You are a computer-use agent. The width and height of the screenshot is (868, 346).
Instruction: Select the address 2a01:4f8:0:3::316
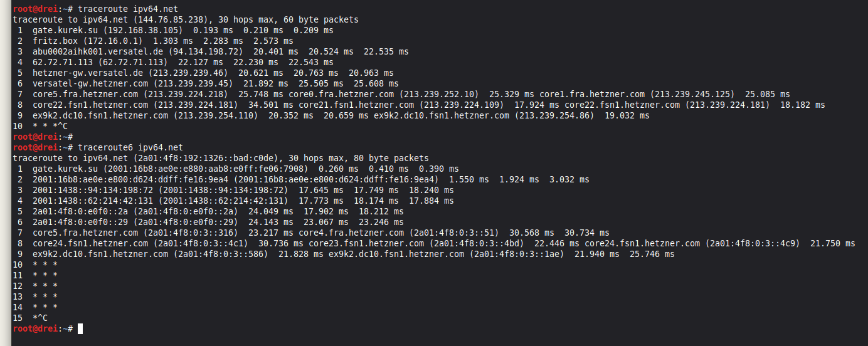click(190, 233)
